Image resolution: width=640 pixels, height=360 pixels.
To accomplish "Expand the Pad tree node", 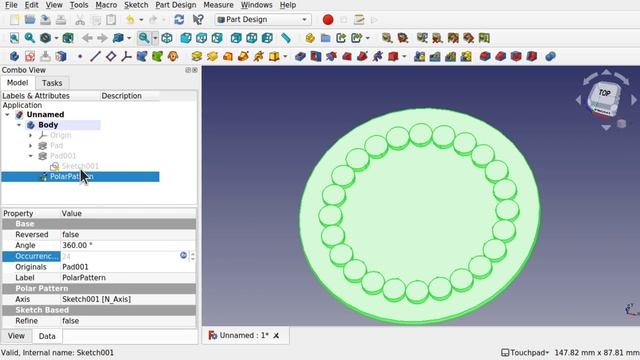I will [31, 146].
